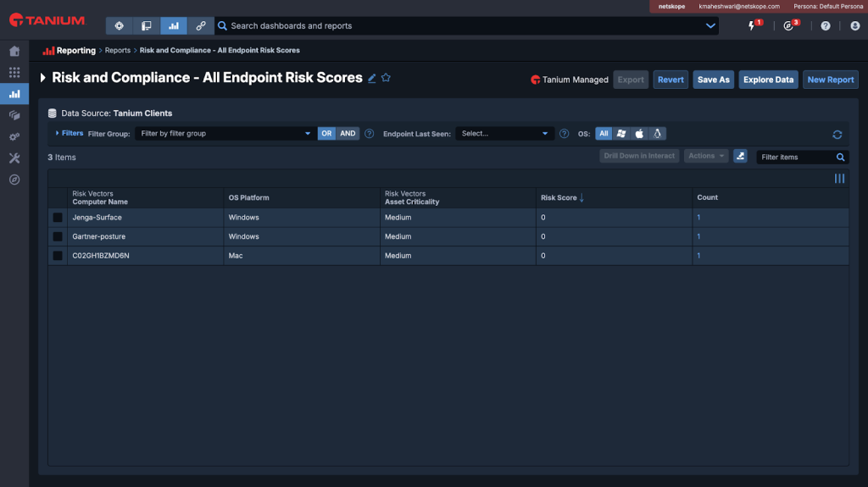Filter OS by Windows icon
Image resolution: width=868 pixels, height=487 pixels.
click(621, 133)
